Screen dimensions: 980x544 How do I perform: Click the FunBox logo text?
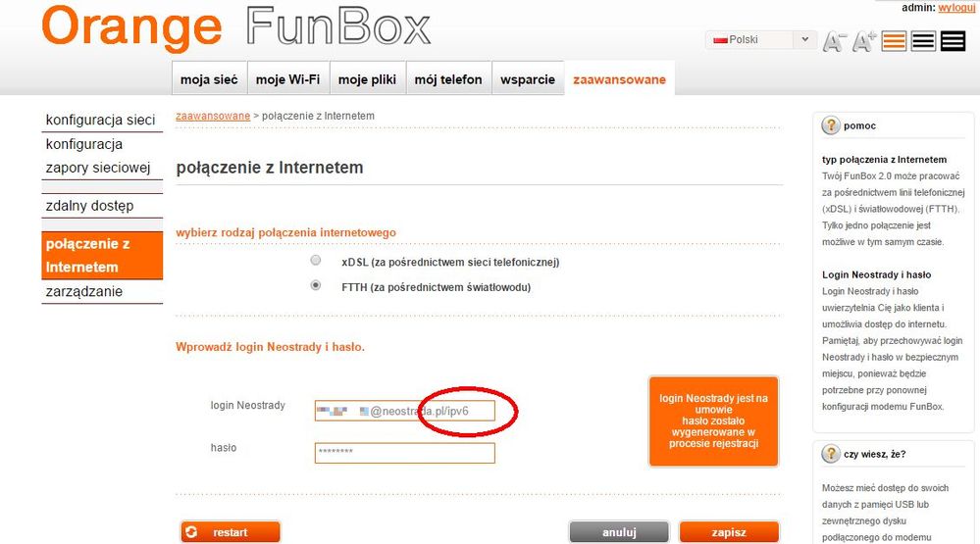338,26
